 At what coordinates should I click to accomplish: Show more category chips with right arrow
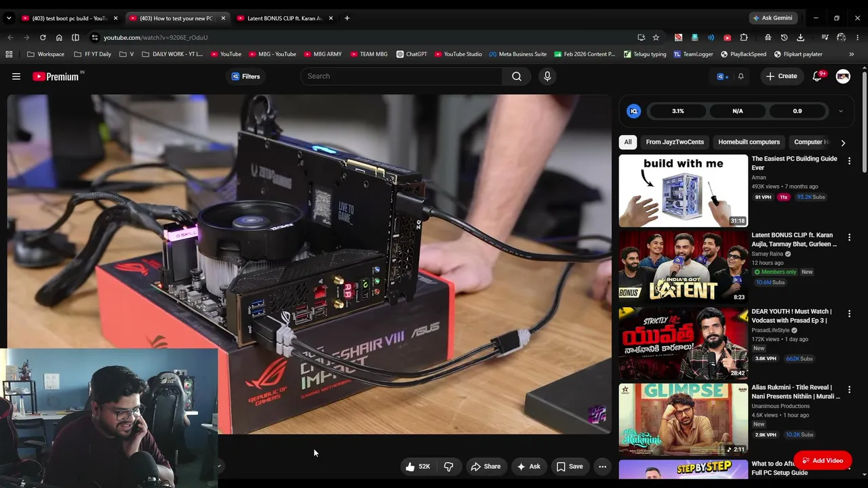click(x=843, y=143)
